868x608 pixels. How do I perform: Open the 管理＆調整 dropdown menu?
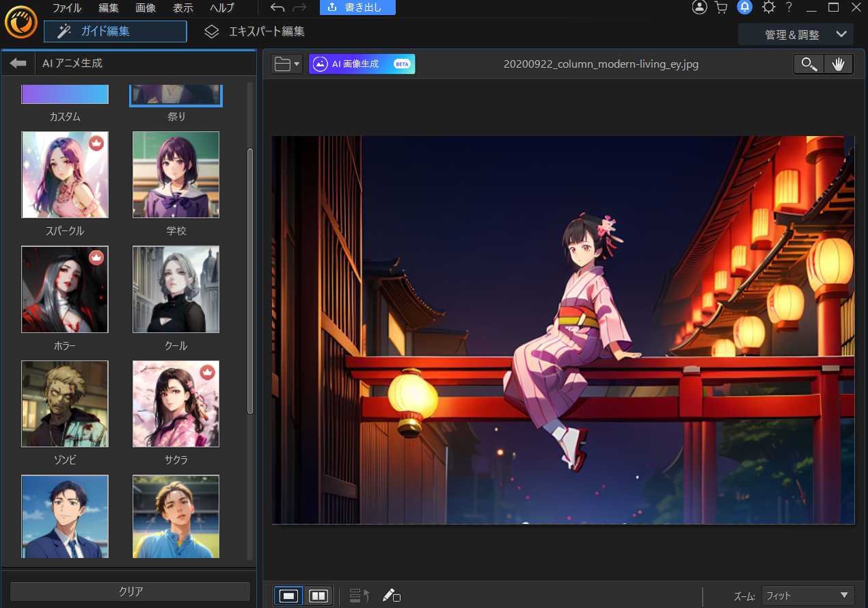click(796, 34)
